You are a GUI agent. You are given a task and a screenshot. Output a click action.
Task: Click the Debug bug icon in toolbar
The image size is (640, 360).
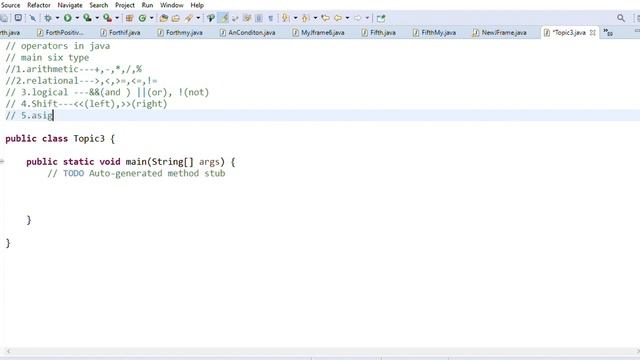tap(48, 18)
